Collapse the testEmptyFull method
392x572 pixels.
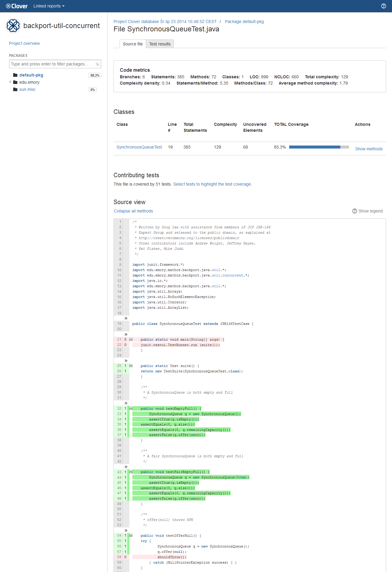(131, 408)
